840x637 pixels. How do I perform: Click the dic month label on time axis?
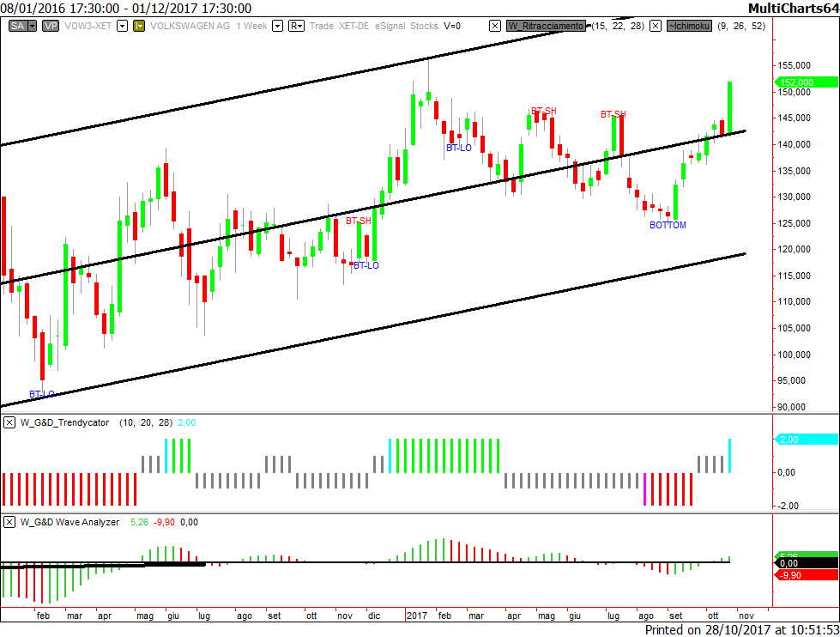pos(374,616)
